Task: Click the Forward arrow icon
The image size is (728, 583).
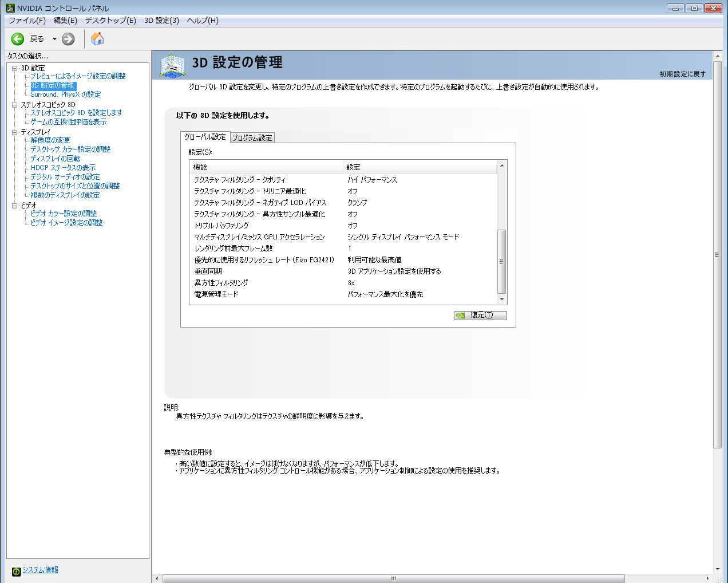Action: 68,39
